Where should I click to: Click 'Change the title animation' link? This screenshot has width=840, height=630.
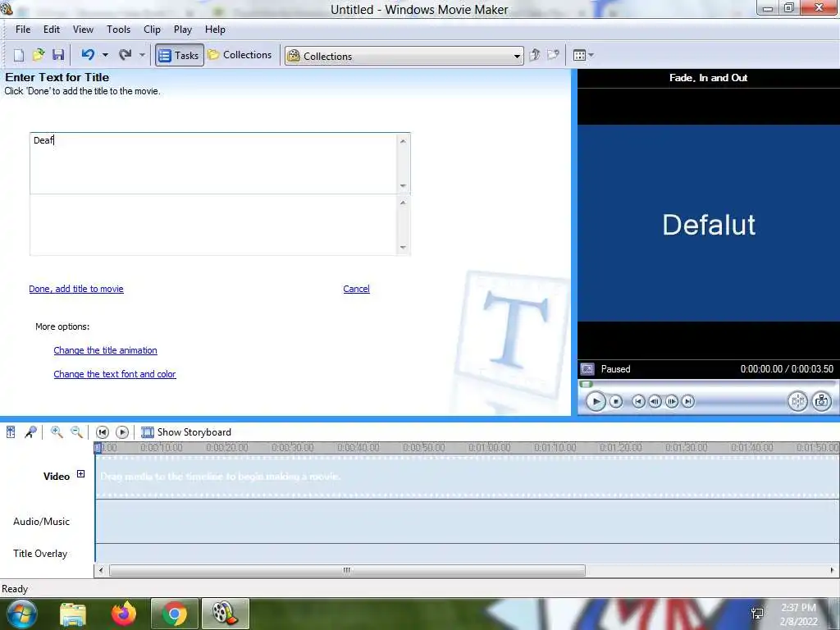coord(106,350)
